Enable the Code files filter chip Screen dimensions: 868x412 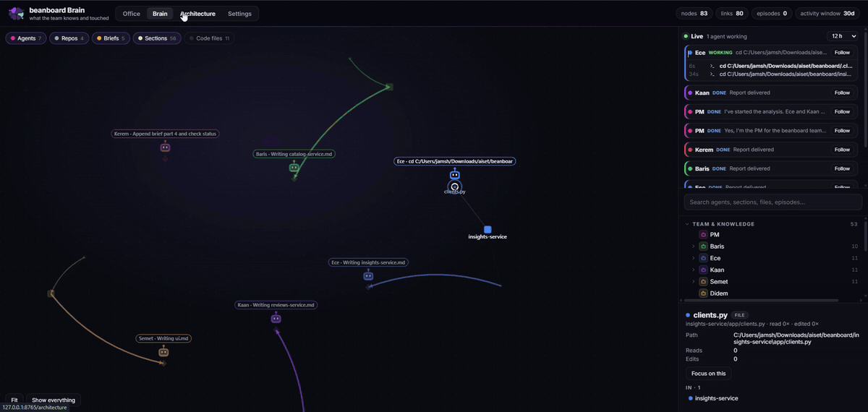pyautogui.click(x=209, y=38)
